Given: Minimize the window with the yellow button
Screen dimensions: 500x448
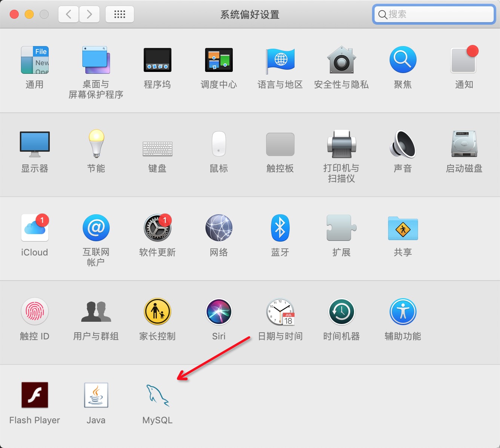Looking at the screenshot, I should point(29,14).
